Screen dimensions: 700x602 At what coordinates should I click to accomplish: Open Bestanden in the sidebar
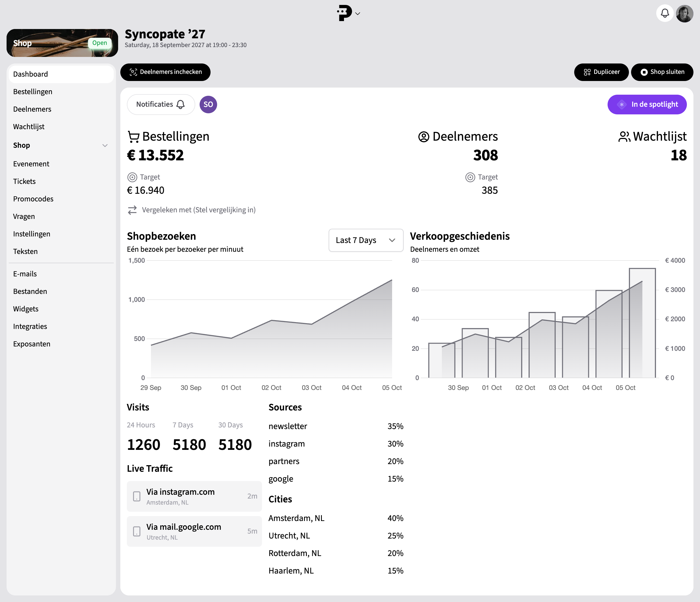[x=61, y=292]
